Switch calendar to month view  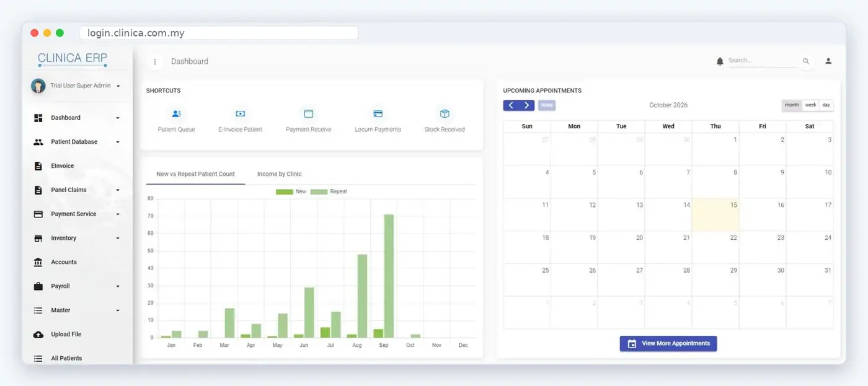pyautogui.click(x=792, y=105)
